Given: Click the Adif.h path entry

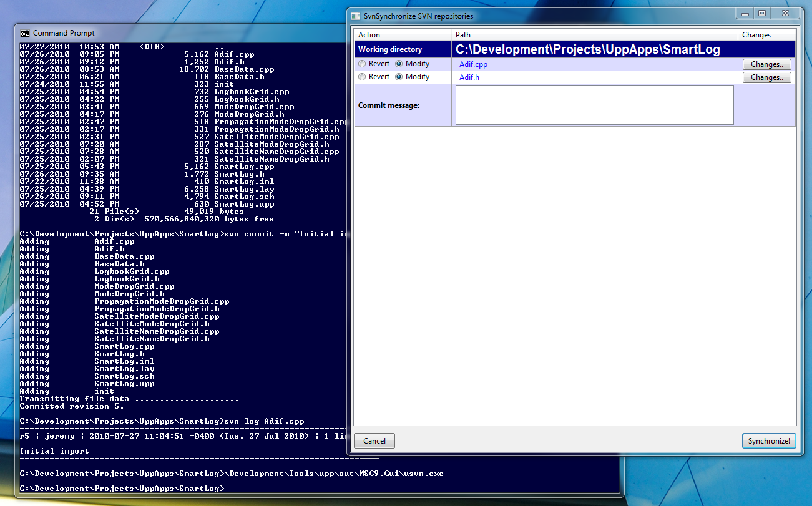Looking at the screenshot, I should [x=469, y=78].
